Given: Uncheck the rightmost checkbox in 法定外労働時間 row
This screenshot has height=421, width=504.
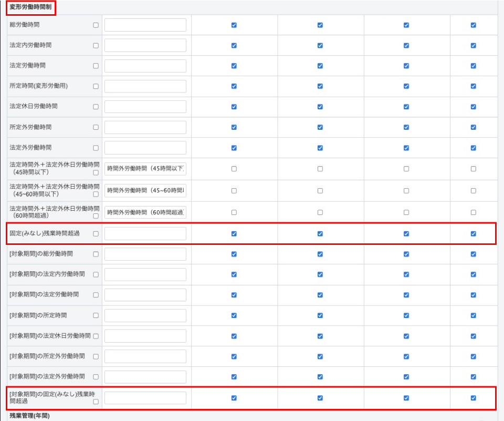Looking at the screenshot, I should (473, 148).
